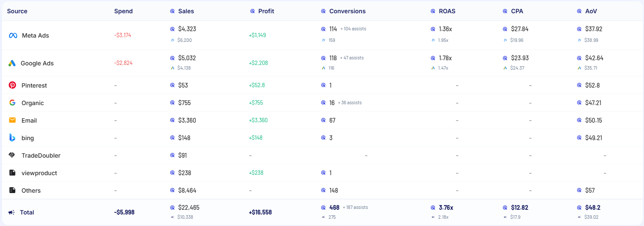Click the bing logo icon
644x226 pixels.
tap(12, 138)
